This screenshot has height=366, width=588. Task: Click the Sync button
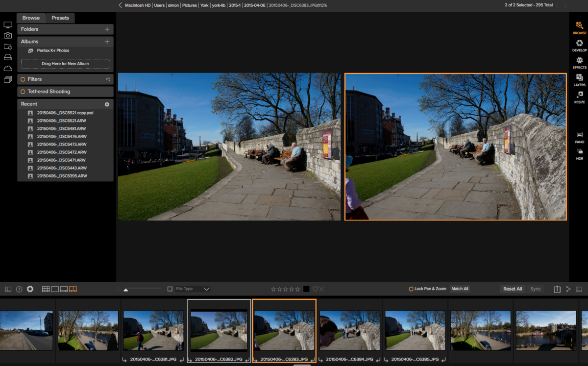click(536, 289)
